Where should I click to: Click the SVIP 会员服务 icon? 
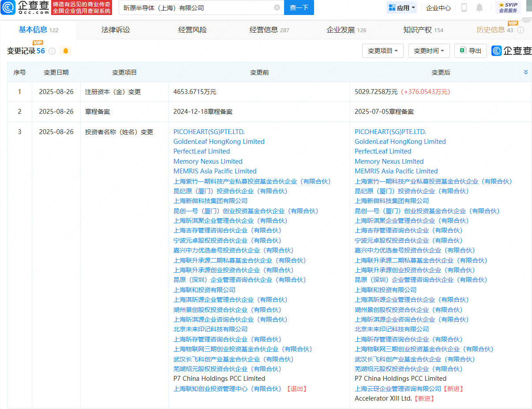[508, 8]
